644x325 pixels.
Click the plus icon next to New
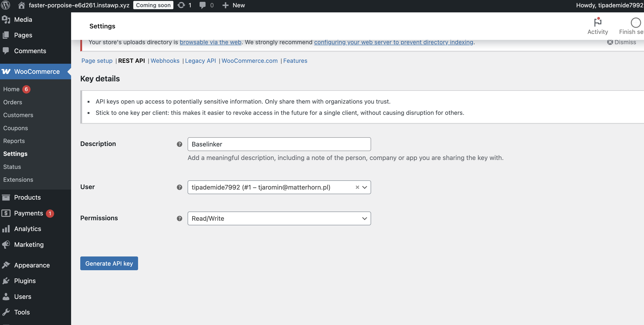pos(225,5)
